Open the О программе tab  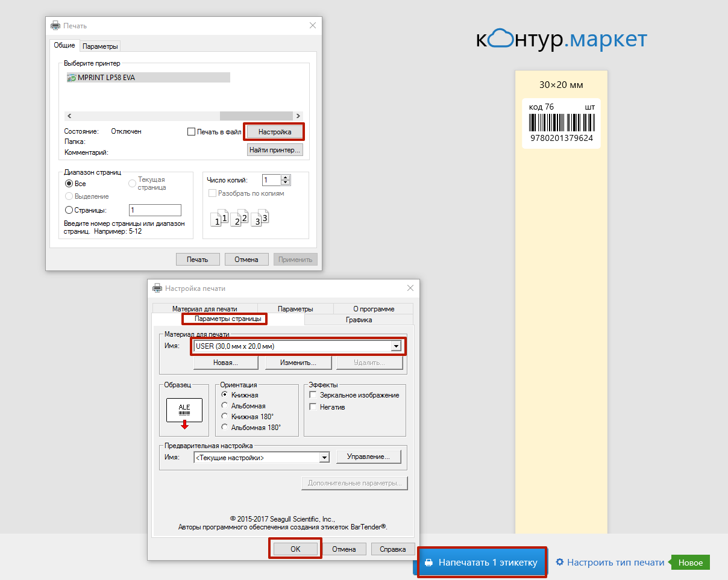click(374, 309)
